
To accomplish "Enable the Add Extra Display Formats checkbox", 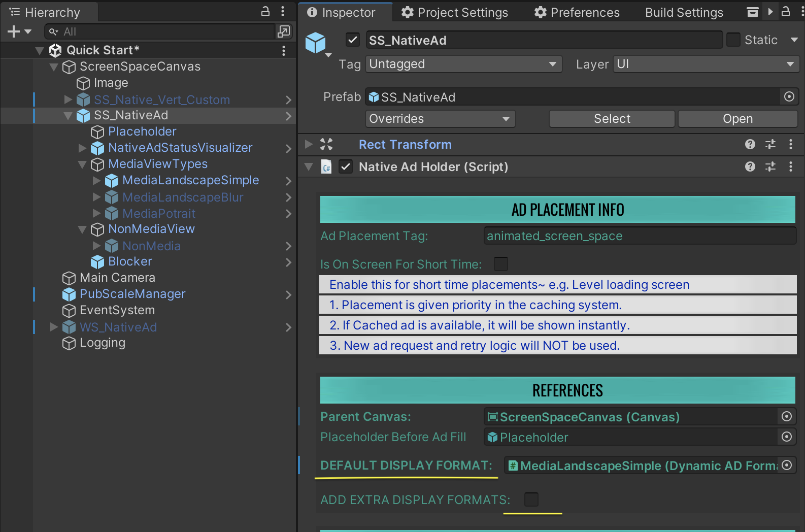I will click(531, 500).
